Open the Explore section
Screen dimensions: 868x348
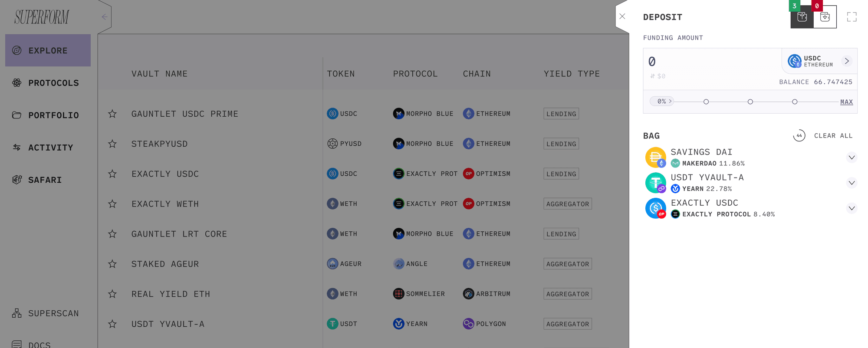pos(48,50)
